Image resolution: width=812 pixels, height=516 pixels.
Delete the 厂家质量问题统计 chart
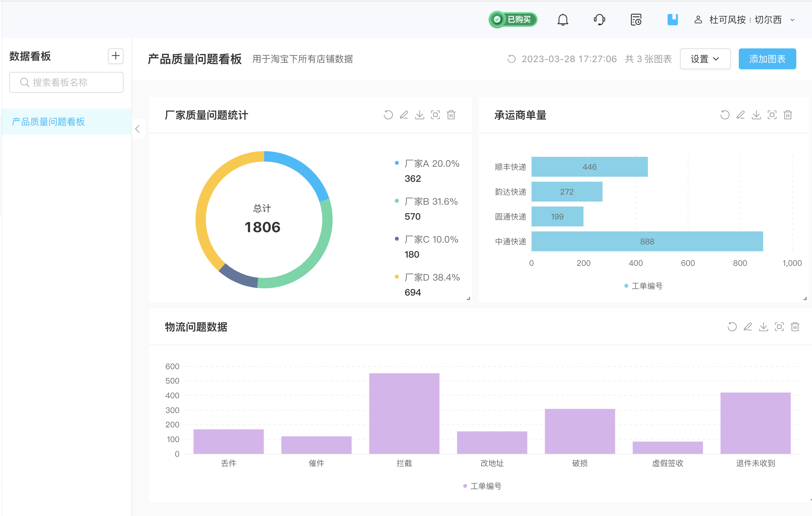click(x=451, y=115)
